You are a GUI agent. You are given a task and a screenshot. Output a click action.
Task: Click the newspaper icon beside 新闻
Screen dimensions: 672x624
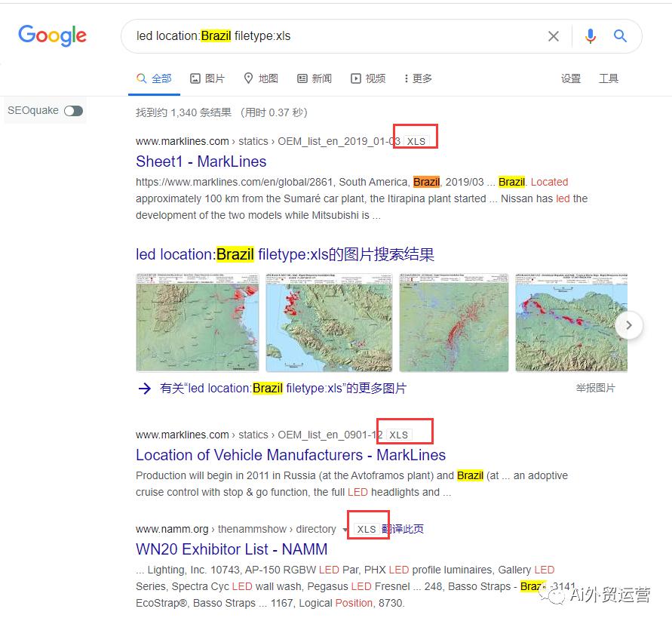[301, 78]
